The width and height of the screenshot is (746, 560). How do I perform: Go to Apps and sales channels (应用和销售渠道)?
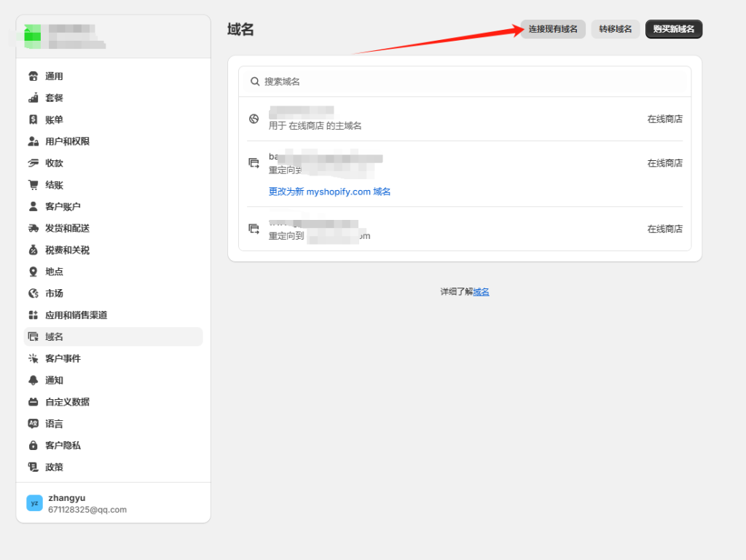click(76, 315)
